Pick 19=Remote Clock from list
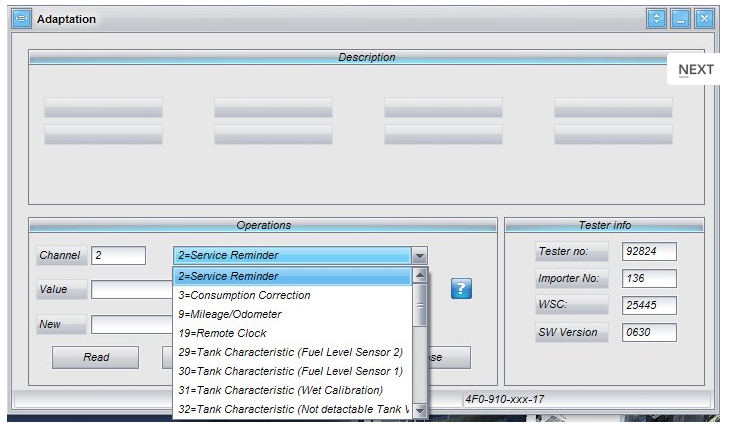 tap(292, 333)
